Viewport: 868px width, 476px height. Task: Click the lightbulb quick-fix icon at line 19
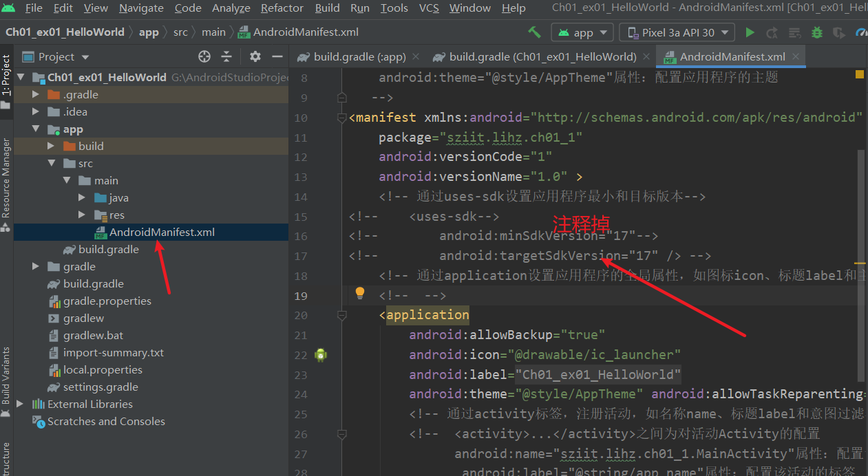point(359,293)
